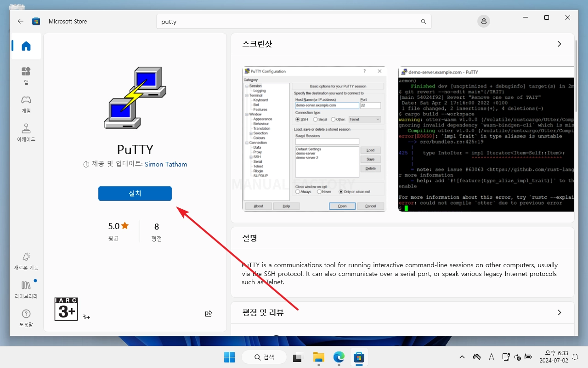Open the PuTTY Configuration screenshot thumbnail
The image size is (588, 368).
coord(314,139)
